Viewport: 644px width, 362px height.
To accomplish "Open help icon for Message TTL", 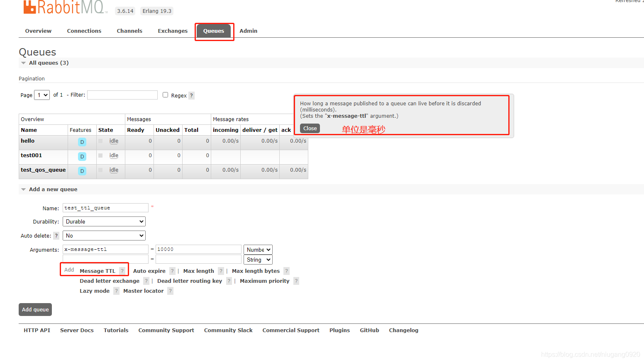I will 122,271.
